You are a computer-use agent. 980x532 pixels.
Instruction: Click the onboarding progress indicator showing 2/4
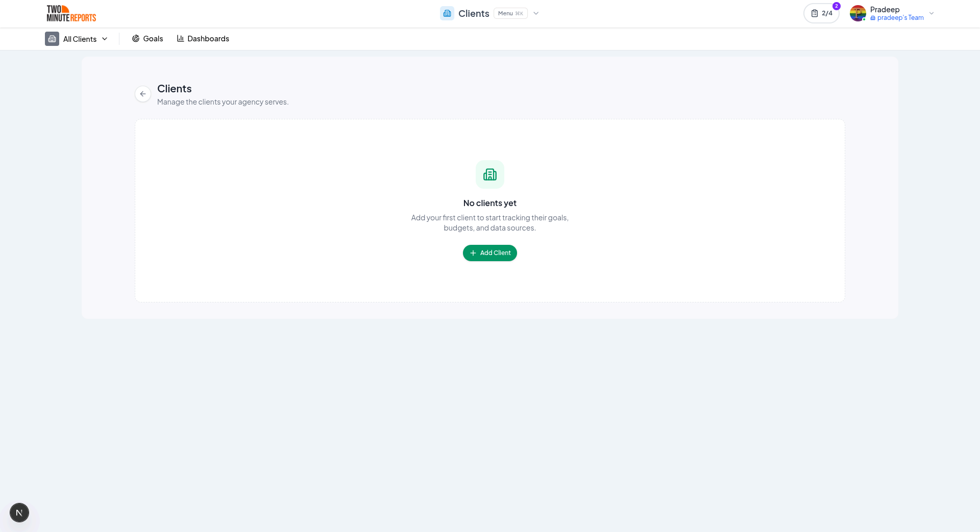pos(821,13)
